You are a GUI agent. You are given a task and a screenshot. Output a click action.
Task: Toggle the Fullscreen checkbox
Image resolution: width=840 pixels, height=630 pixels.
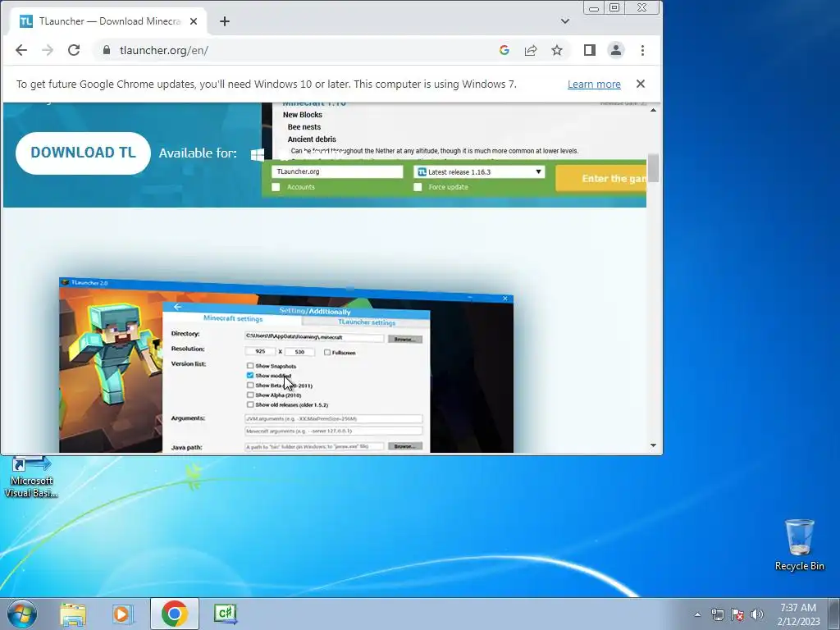click(326, 353)
